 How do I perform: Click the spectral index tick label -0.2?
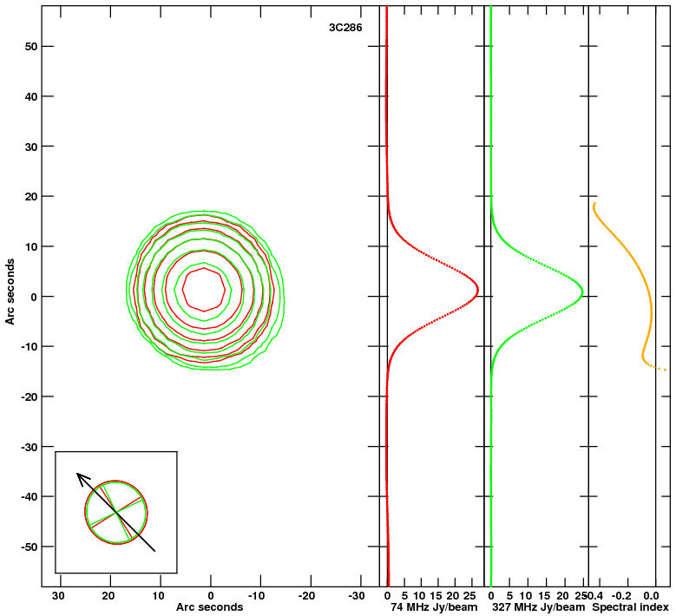click(622, 596)
